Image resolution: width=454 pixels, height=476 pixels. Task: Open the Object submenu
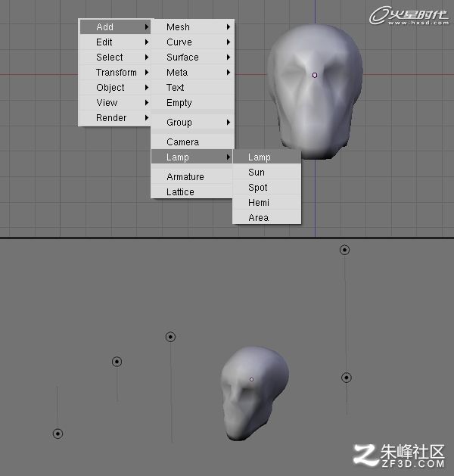pos(115,88)
